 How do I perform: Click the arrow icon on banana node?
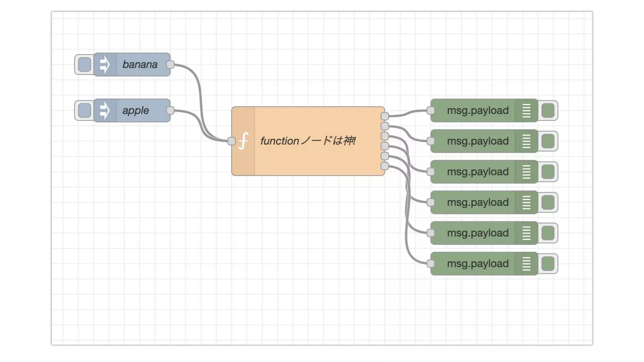coord(105,64)
